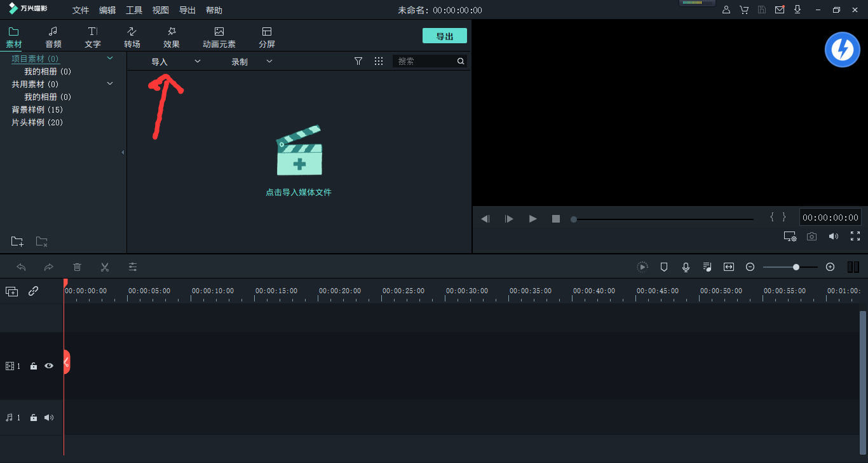Viewport: 868px width, 463px height.
Task: Collapse the 项目素材 folder tree
Action: pos(110,59)
